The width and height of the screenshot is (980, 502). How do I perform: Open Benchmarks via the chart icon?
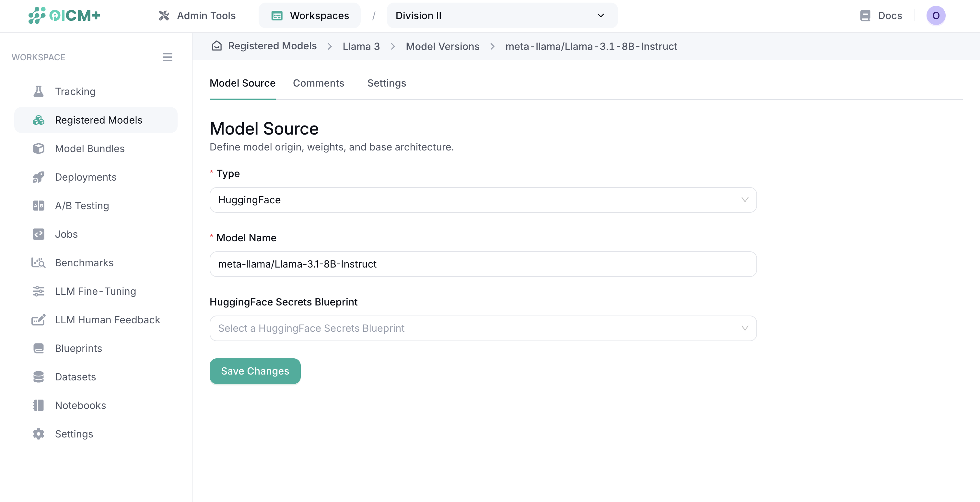(x=38, y=263)
